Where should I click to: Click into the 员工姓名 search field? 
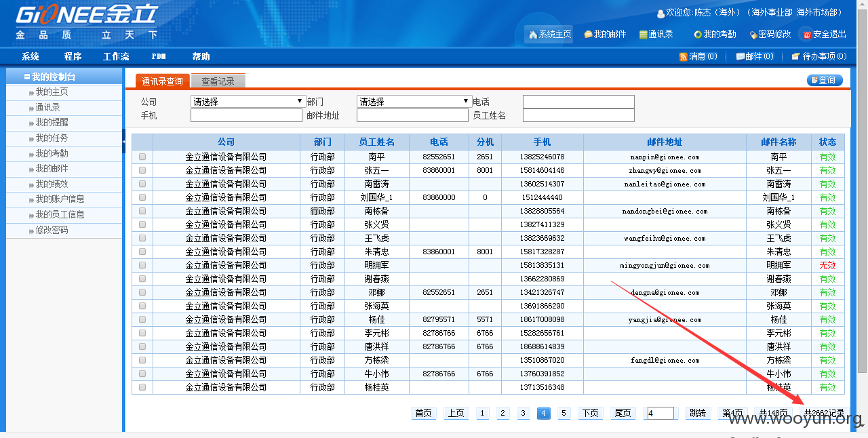point(578,115)
